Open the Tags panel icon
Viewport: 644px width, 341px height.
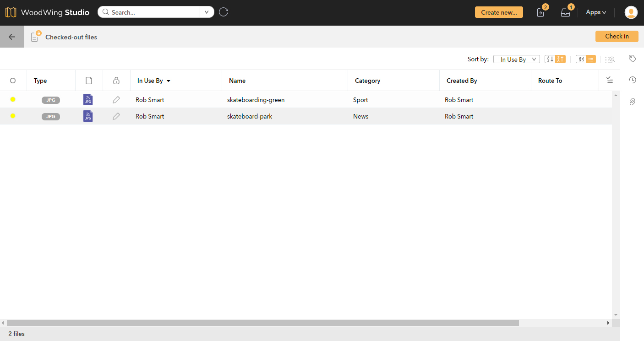[x=632, y=59]
